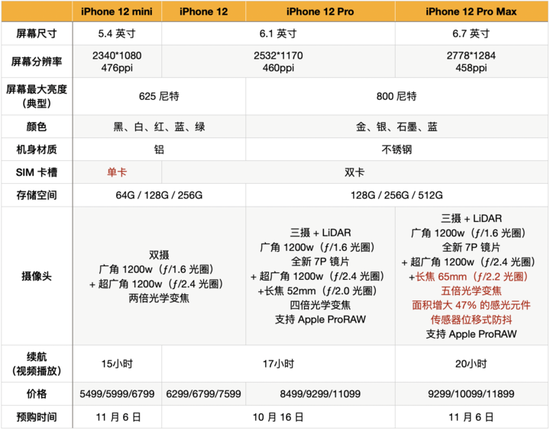The width and height of the screenshot is (550, 430).
Task: Click the 5499/5999/6799 price cell
Action: 117,394
